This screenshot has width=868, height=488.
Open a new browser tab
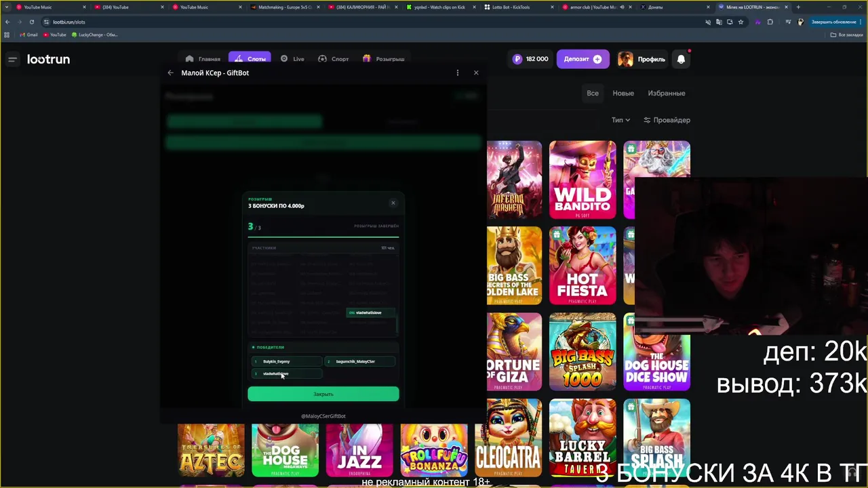click(798, 7)
